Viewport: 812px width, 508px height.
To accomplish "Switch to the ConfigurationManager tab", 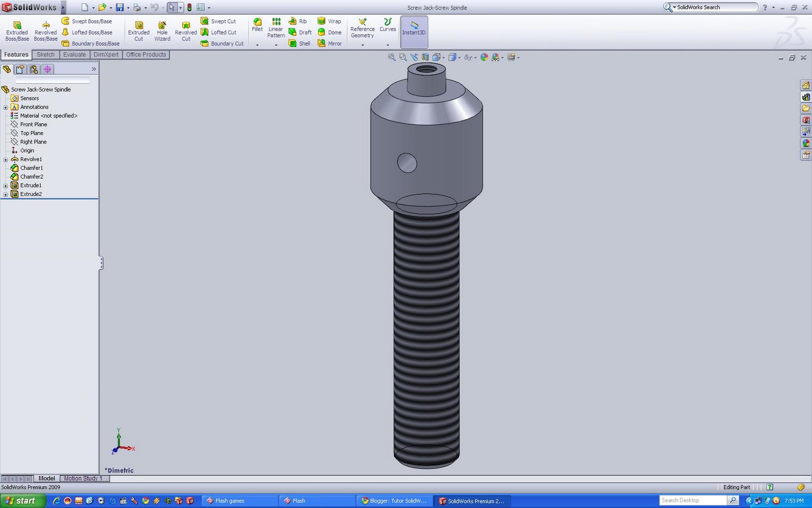I will coord(33,69).
